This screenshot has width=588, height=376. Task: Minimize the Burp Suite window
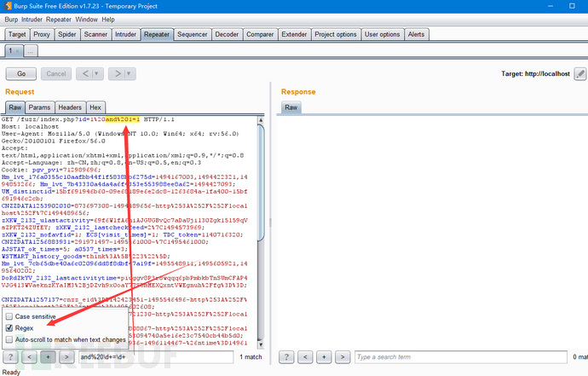551,6
